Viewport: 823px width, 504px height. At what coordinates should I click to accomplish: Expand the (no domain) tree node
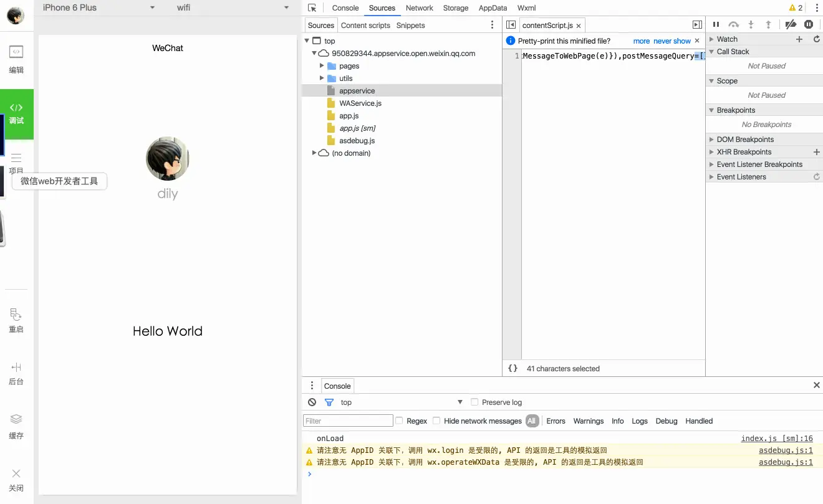pos(314,153)
